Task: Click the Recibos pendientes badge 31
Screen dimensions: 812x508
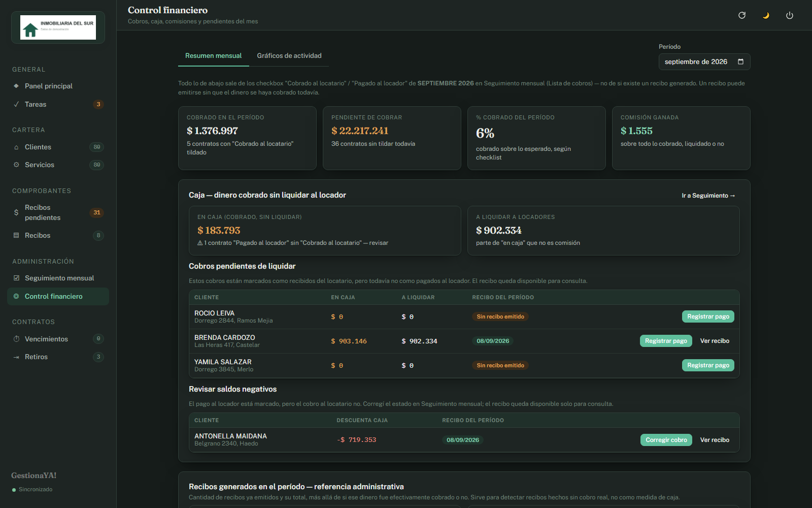Action: point(97,212)
